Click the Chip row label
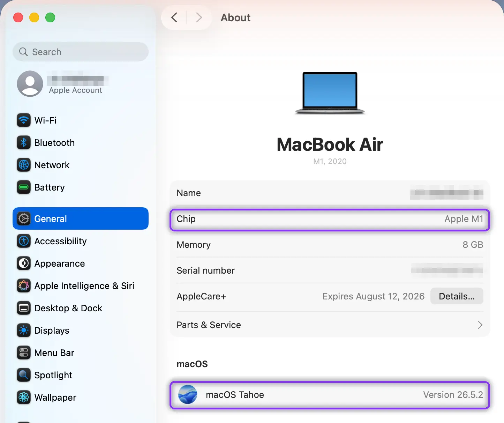Viewport: 504px width, 423px height. point(186,219)
